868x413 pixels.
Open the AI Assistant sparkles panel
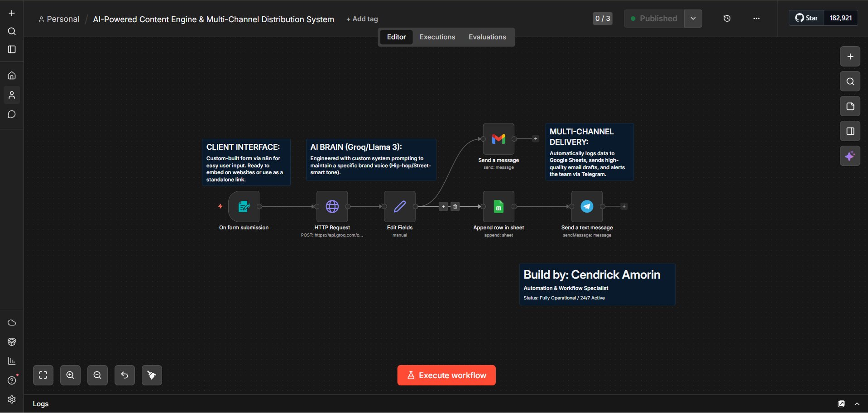pyautogui.click(x=850, y=156)
